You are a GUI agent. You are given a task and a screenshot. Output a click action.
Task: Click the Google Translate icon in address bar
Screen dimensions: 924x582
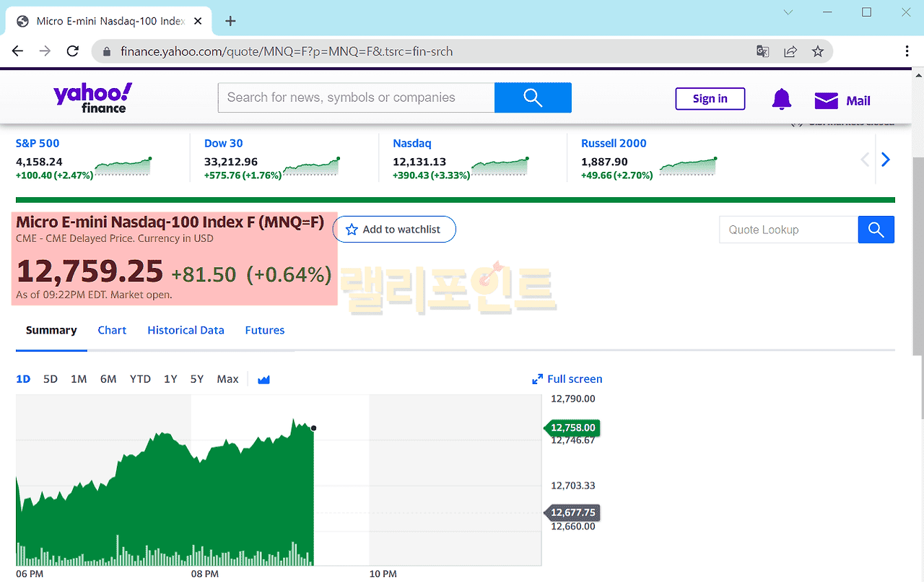(x=762, y=51)
